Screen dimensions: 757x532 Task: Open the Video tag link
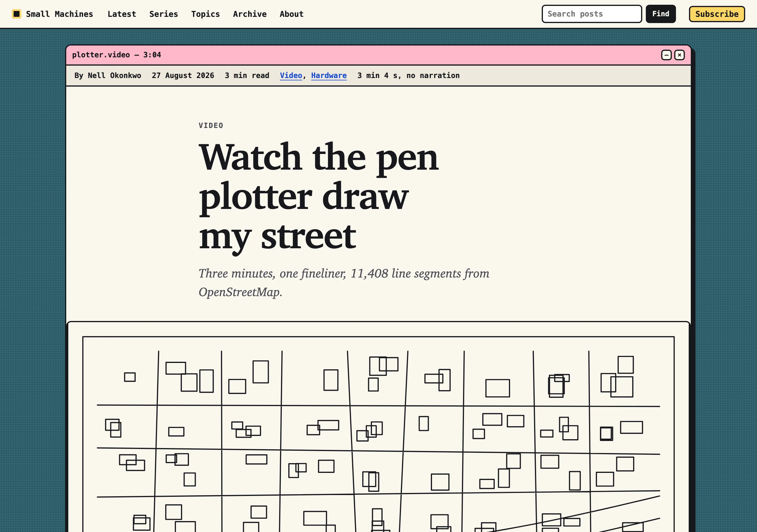pos(291,75)
